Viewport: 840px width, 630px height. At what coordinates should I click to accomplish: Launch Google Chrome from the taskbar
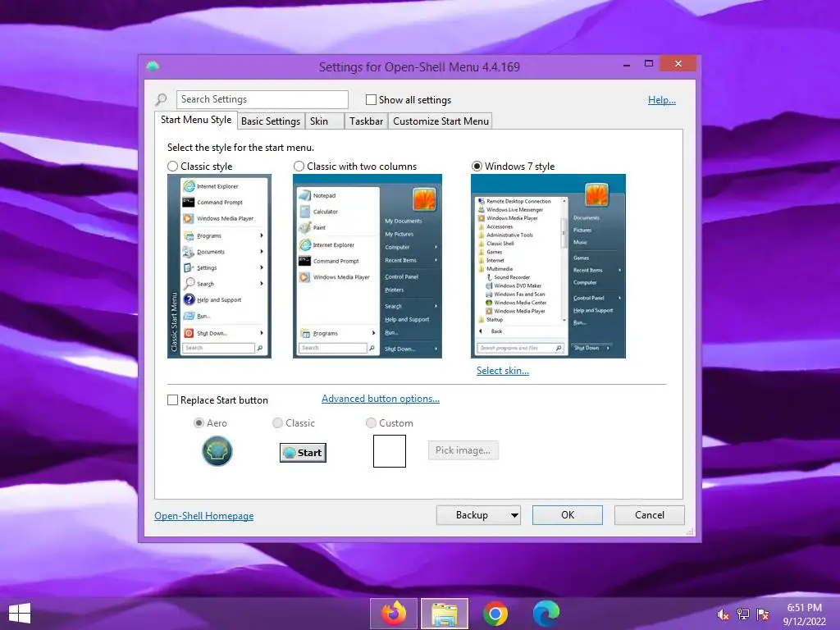[x=495, y=614]
